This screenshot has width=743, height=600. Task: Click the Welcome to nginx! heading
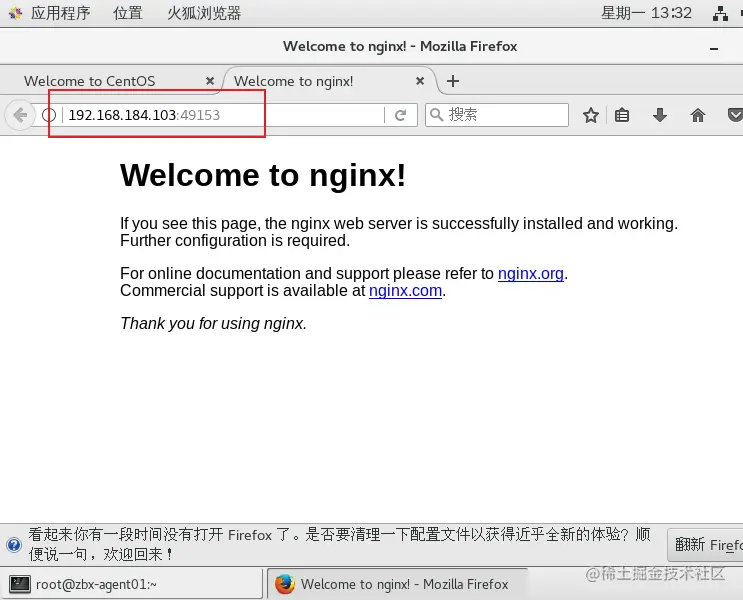pos(263,175)
